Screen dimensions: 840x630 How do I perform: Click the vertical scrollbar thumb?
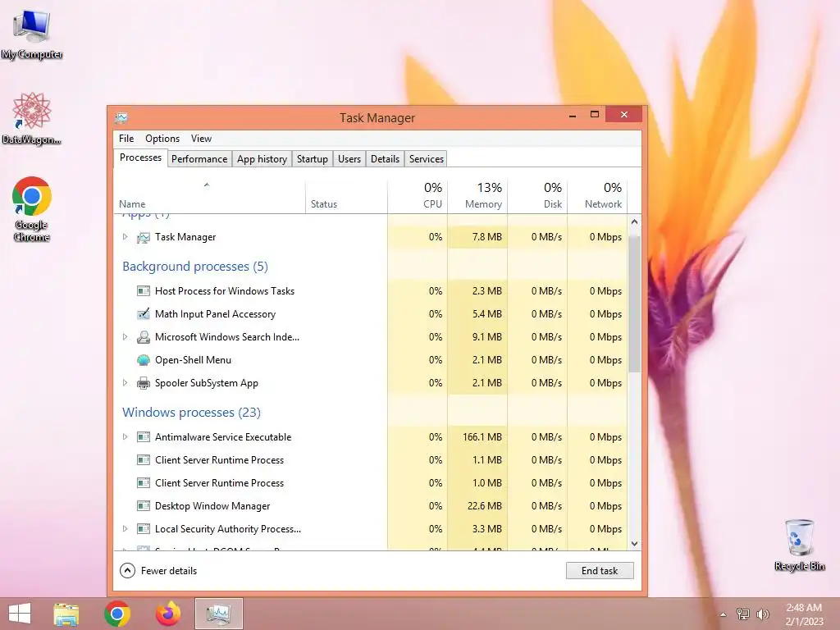point(634,304)
